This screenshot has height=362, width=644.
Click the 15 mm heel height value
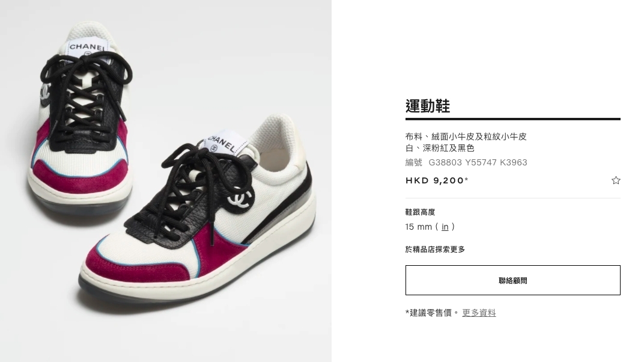[x=419, y=227]
